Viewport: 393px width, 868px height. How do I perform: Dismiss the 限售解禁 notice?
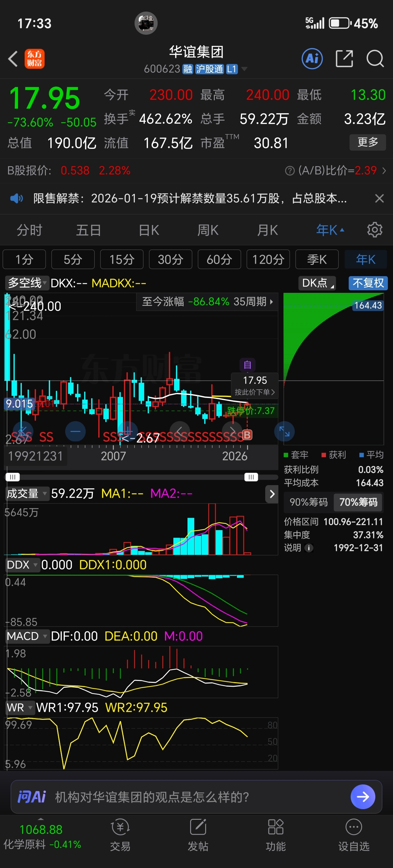pyautogui.click(x=379, y=198)
